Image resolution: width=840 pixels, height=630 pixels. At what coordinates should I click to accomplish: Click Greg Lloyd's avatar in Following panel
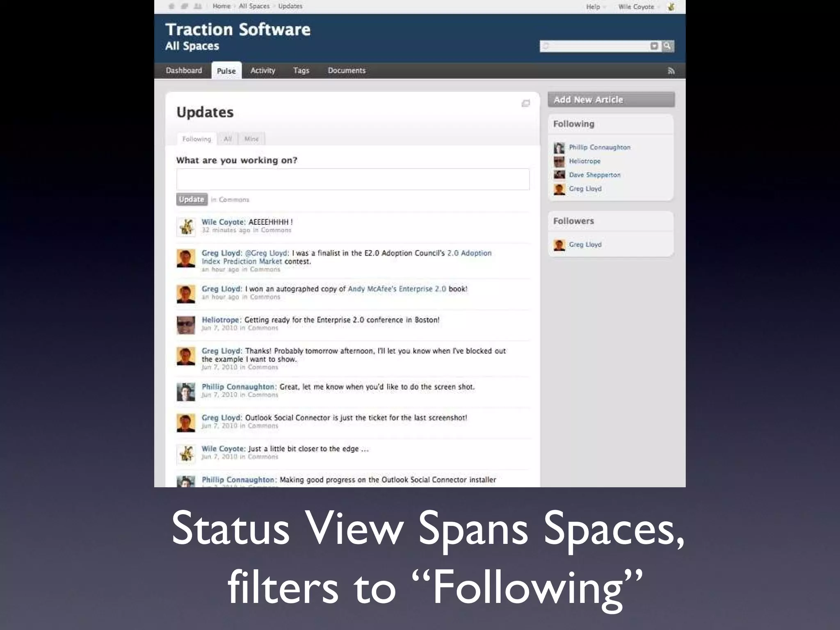[559, 189]
